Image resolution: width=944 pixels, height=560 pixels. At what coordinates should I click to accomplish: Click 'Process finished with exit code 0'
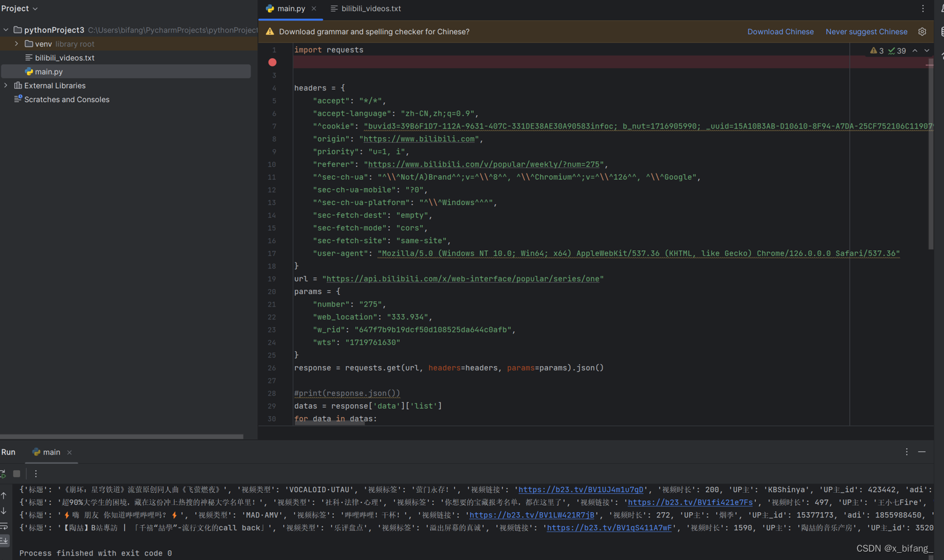(x=96, y=553)
